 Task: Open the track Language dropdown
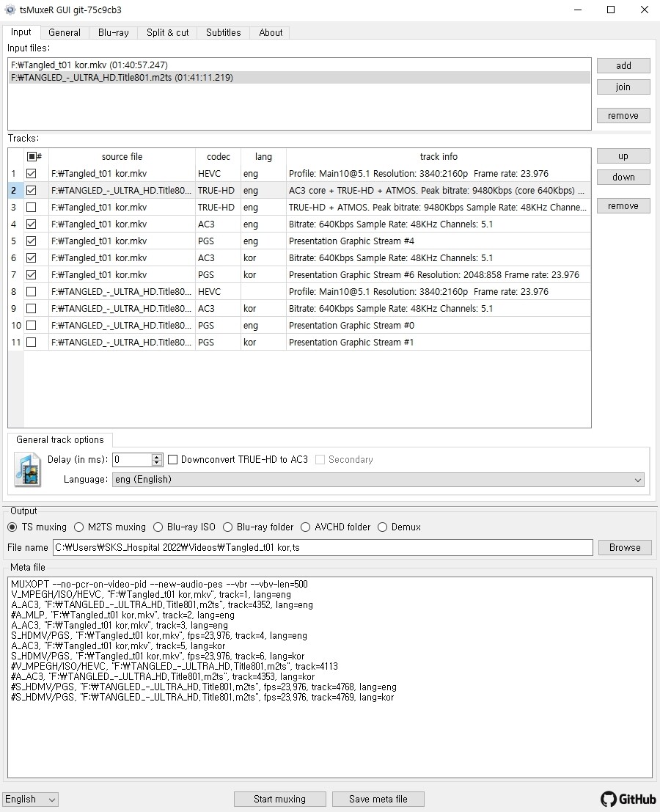[378, 480]
